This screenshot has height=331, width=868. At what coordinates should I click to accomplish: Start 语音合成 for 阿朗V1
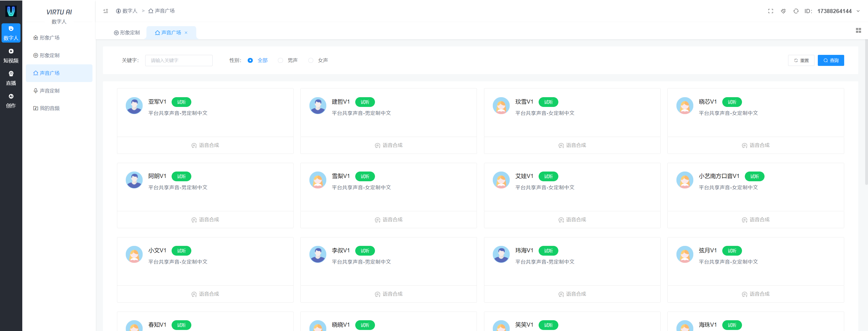[205, 220]
